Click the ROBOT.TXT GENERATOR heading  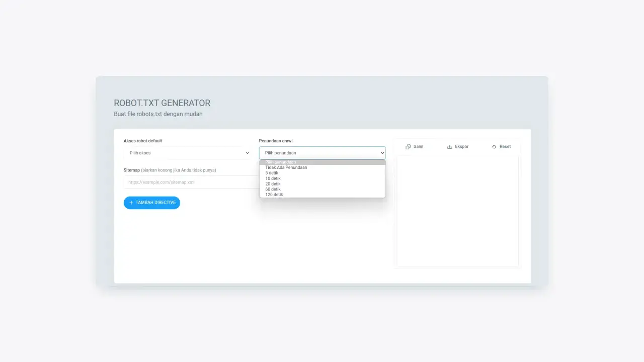[x=162, y=103]
